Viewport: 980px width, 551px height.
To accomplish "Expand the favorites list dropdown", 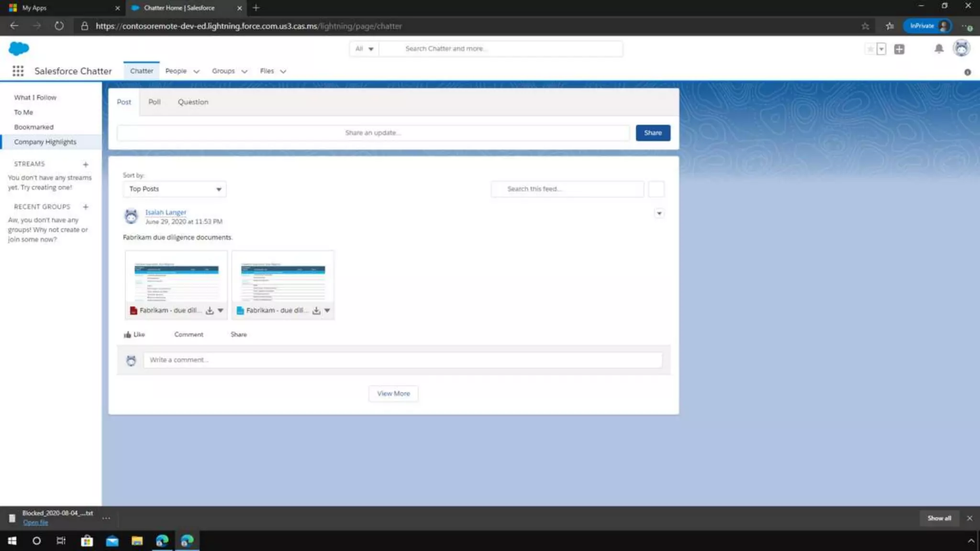I will [x=881, y=49].
